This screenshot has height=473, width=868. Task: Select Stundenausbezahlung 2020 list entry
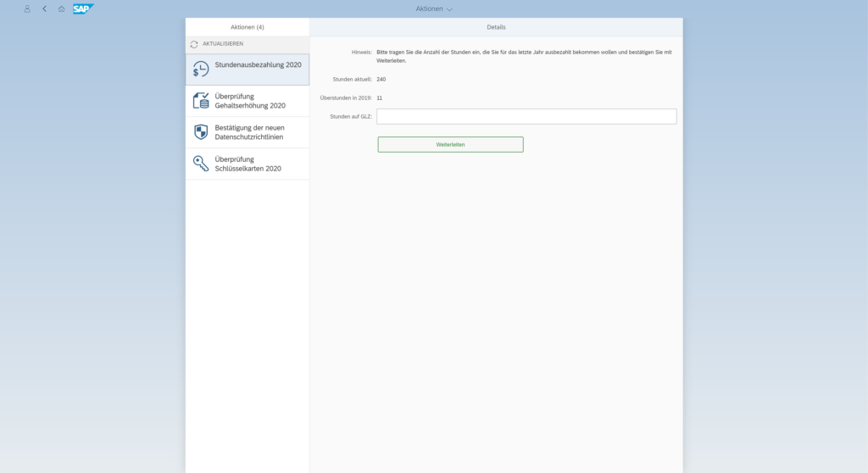point(258,65)
